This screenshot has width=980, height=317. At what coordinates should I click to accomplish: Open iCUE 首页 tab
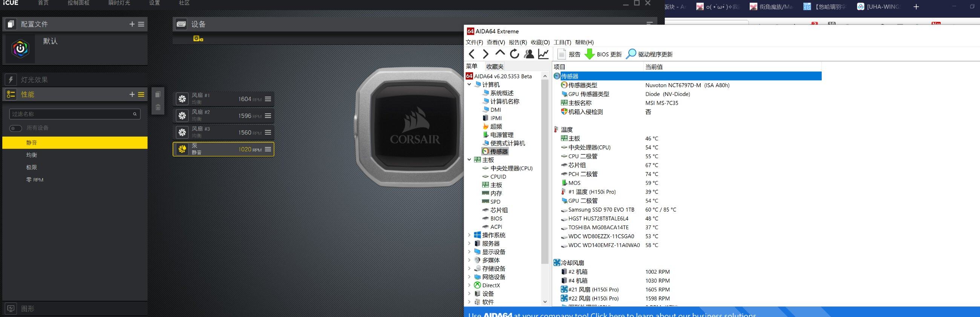coord(43,3)
